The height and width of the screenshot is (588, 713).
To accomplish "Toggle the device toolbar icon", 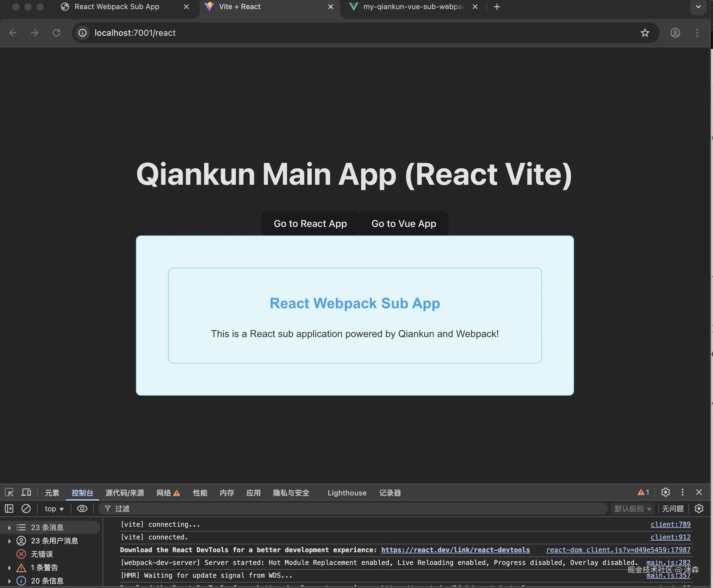I will pos(26,492).
